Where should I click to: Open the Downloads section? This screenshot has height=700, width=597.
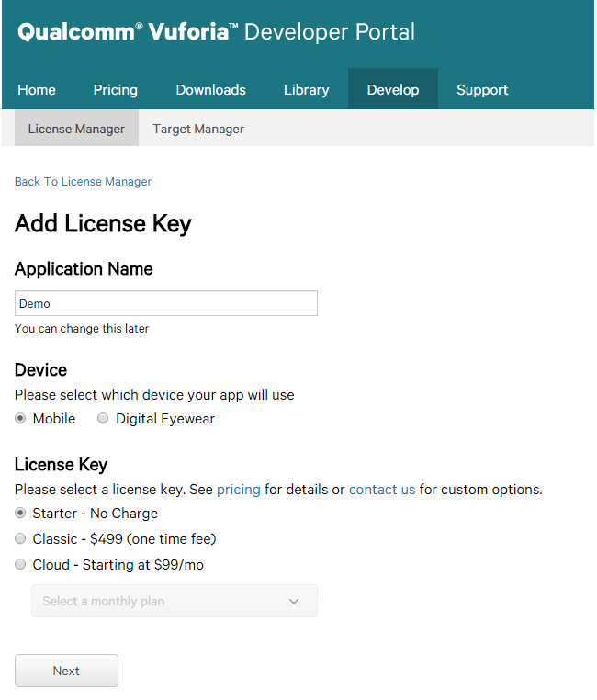pos(210,90)
